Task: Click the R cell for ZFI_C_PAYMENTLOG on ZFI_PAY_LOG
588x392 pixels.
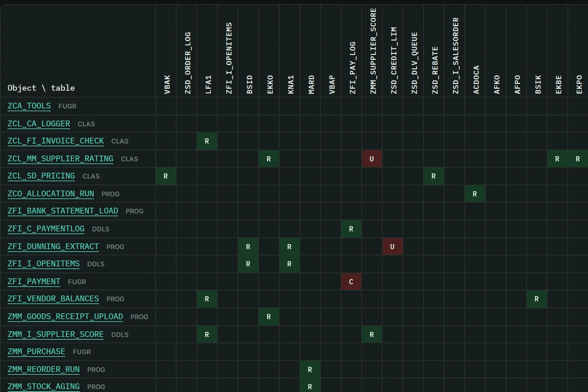Action: click(x=351, y=229)
